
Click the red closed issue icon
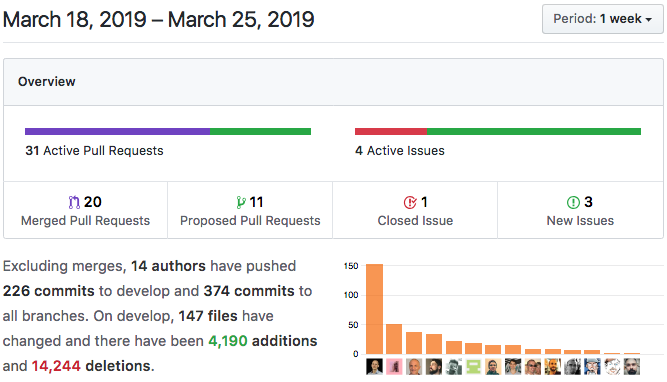410,202
